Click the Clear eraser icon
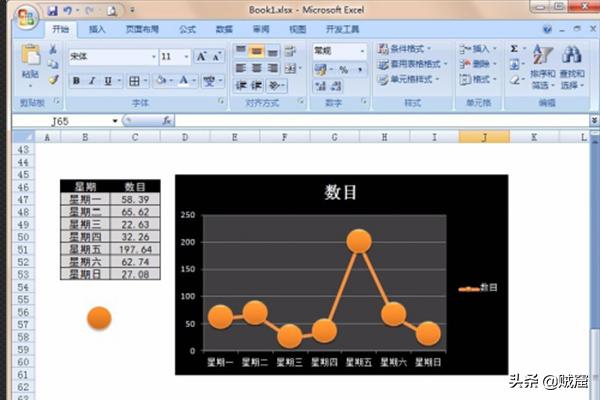The image size is (600, 400). pos(515,80)
